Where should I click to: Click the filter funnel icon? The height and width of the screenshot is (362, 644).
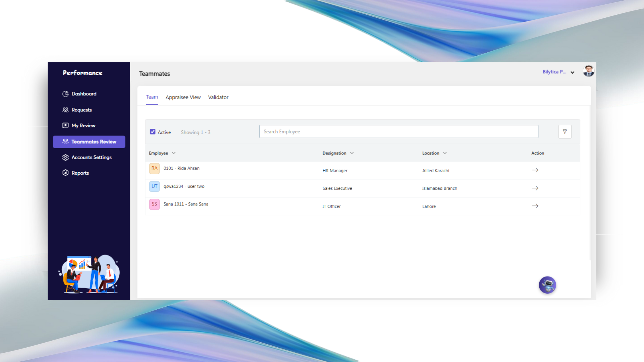coord(565,132)
